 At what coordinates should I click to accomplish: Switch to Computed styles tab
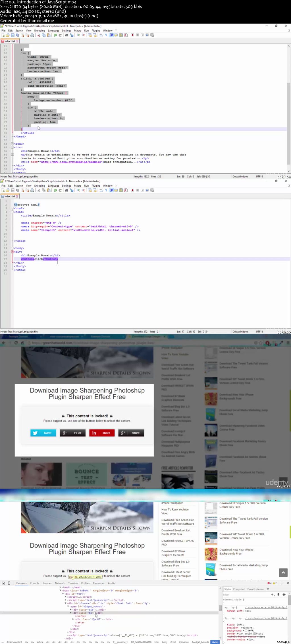click(x=239, y=589)
